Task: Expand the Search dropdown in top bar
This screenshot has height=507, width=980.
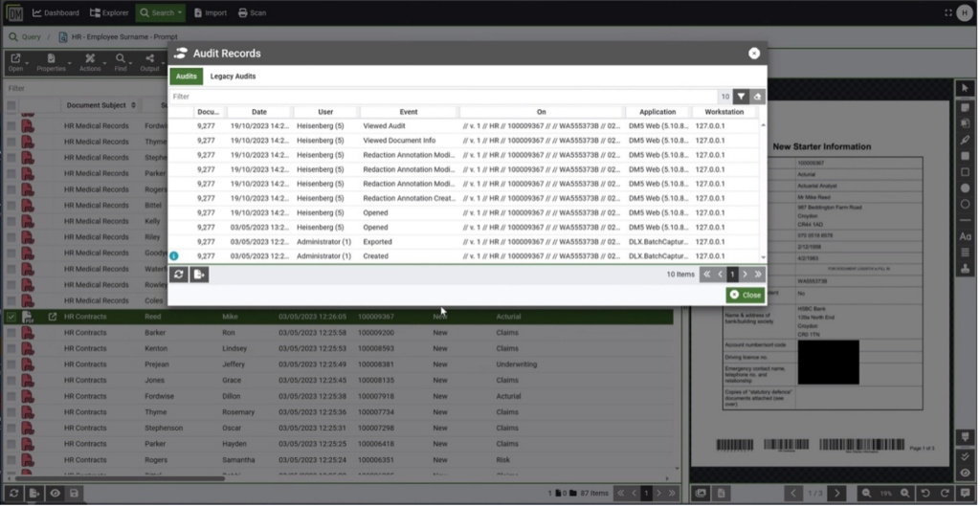Action: coord(161,12)
